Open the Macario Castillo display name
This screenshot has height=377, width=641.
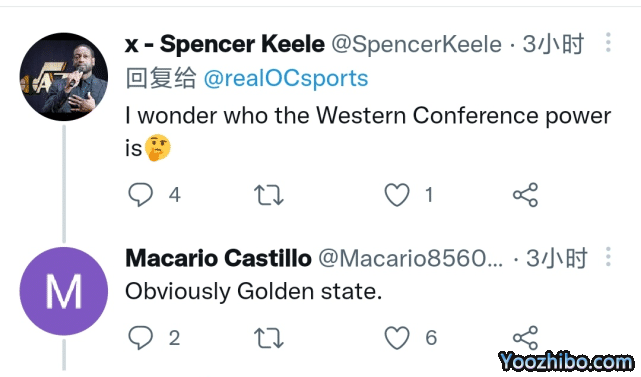coord(218,258)
